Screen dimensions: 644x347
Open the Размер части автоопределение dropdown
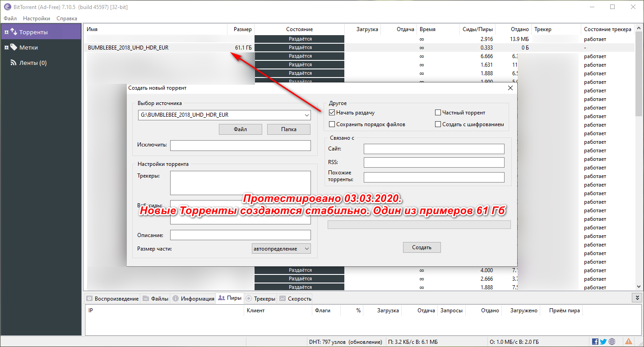click(282, 248)
